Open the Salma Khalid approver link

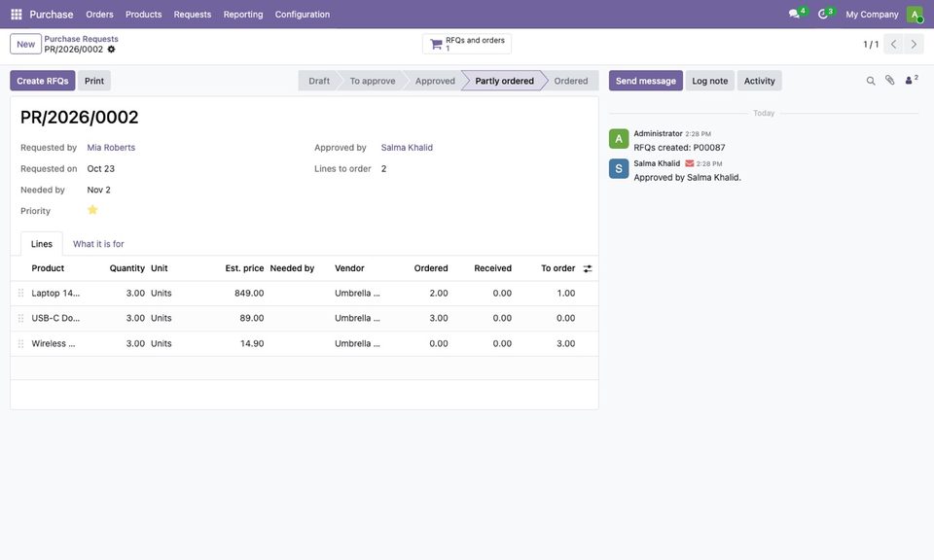click(407, 148)
